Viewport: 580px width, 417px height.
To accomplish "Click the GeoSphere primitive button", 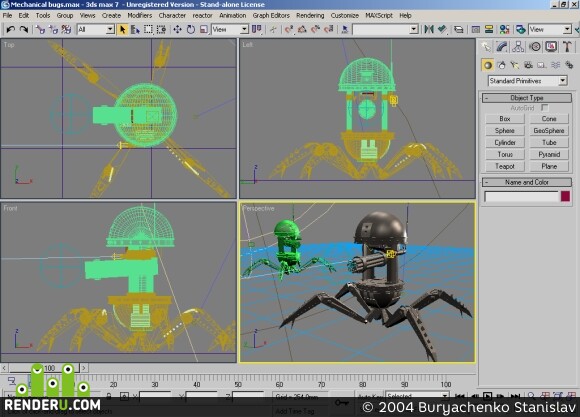I will pos(549,131).
